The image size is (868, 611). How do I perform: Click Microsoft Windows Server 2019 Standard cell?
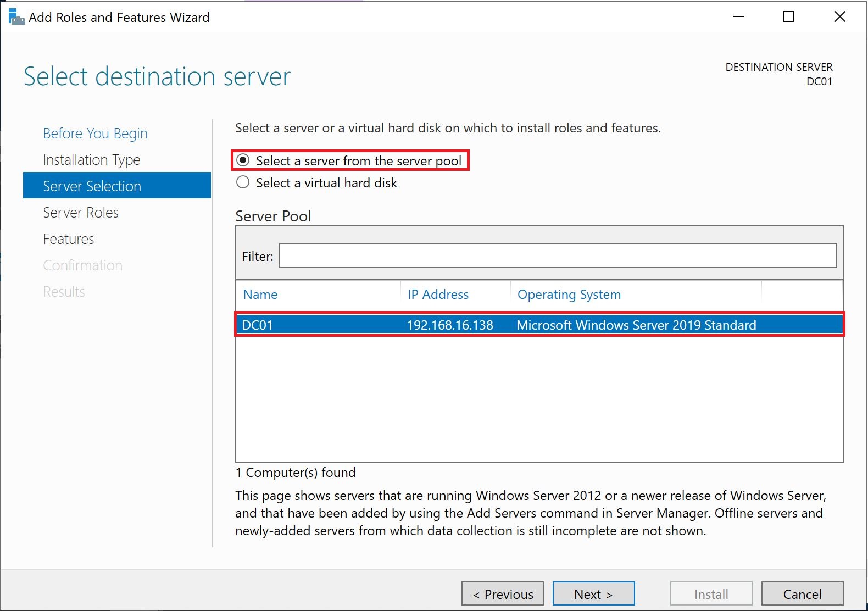tap(636, 325)
